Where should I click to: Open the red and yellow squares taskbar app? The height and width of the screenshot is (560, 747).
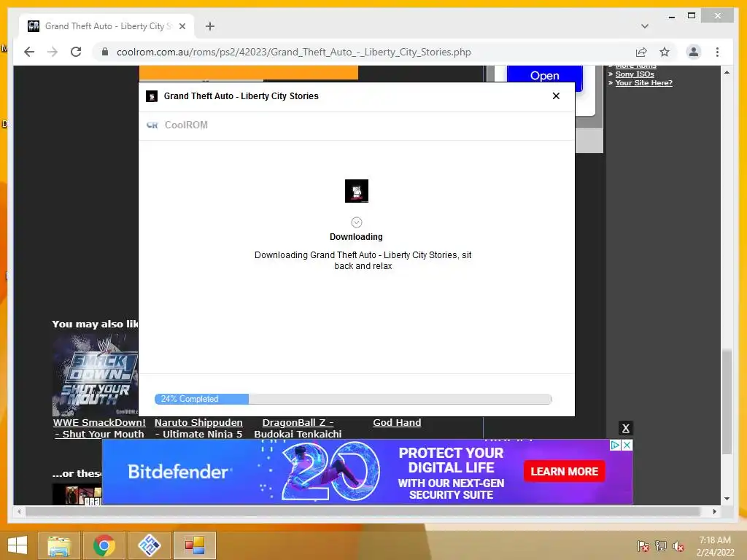[x=194, y=545]
